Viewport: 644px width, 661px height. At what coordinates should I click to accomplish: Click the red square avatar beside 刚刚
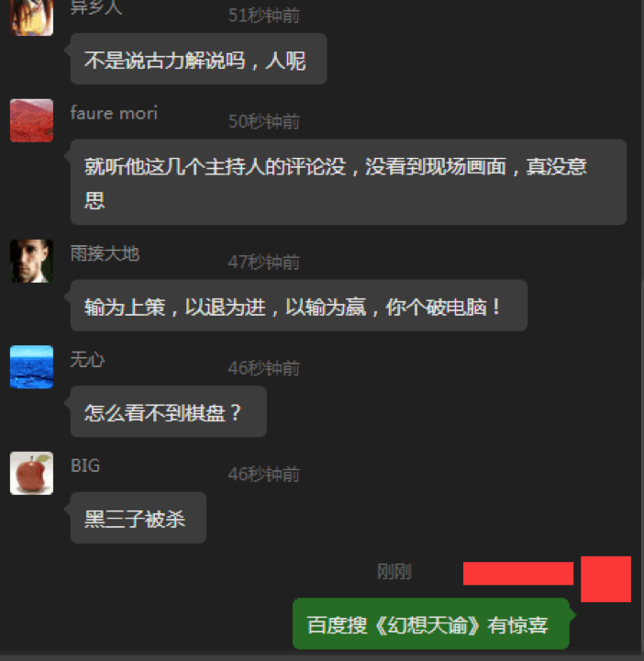605,578
